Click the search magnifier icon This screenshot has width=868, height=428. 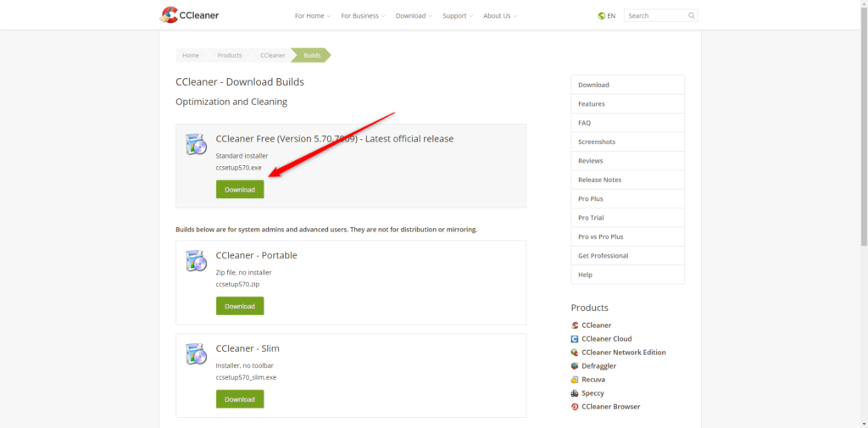pyautogui.click(x=691, y=15)
